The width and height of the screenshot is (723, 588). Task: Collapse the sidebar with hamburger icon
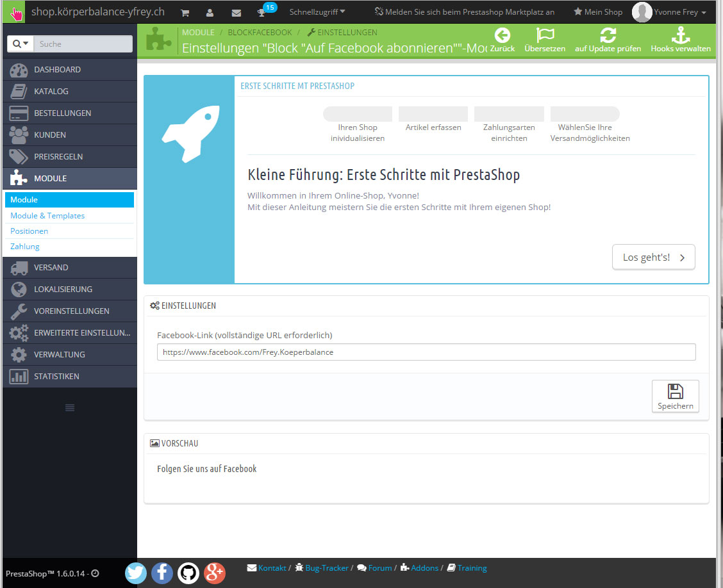tap(70, 407)
